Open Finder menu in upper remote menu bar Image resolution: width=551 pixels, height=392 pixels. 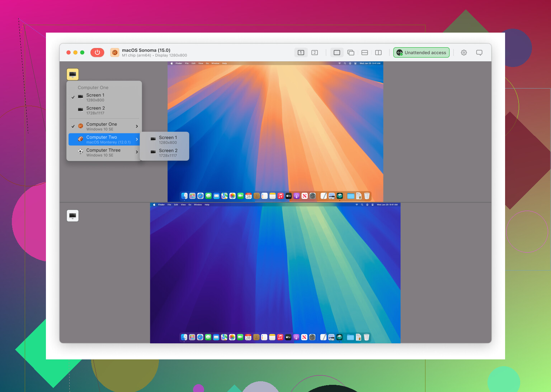click(179, 63)
